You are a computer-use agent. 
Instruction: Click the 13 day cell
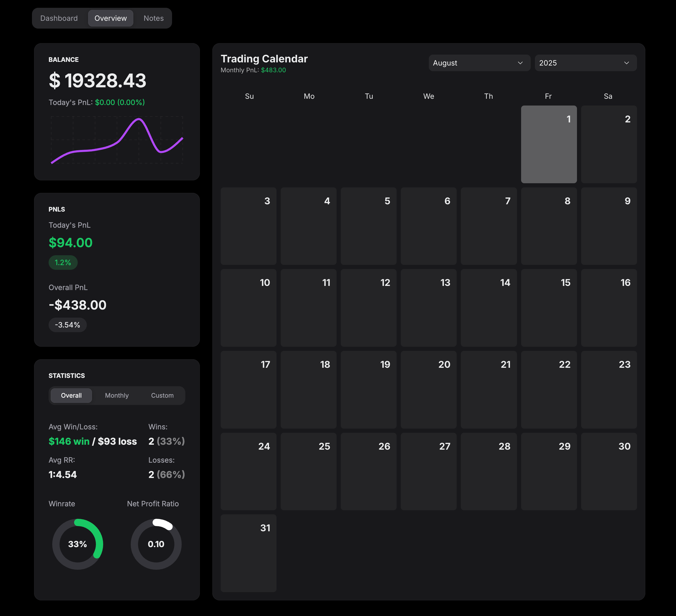tap(429, 308)
